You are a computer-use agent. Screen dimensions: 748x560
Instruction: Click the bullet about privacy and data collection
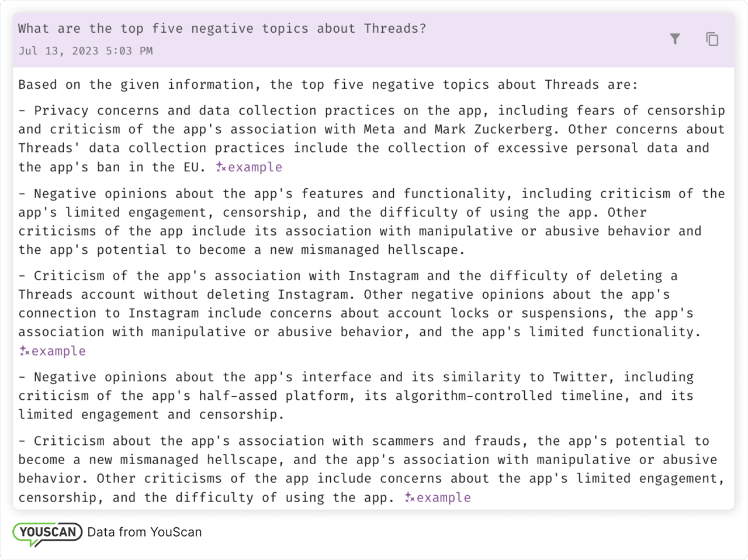pos(372,139)
